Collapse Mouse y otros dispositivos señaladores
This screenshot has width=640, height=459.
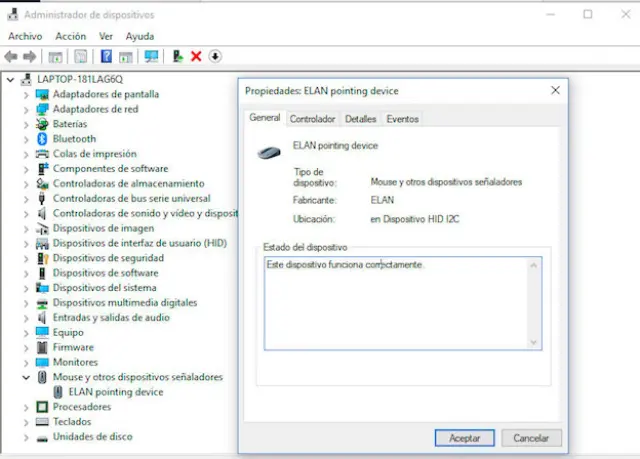click(x=26, y=377)
